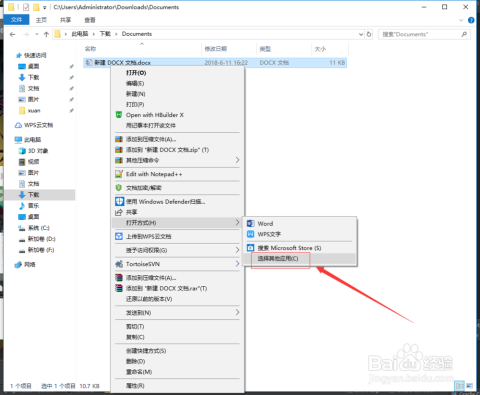480x395 pixels.
Task: Expand the 其他压缩命令 submenu arrow
Action: (237, 160)
